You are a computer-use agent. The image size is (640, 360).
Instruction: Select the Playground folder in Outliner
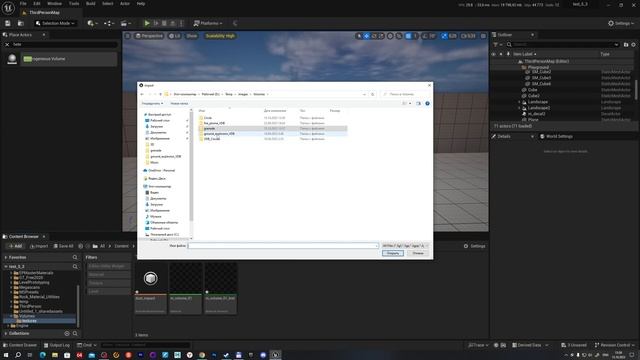538,67
